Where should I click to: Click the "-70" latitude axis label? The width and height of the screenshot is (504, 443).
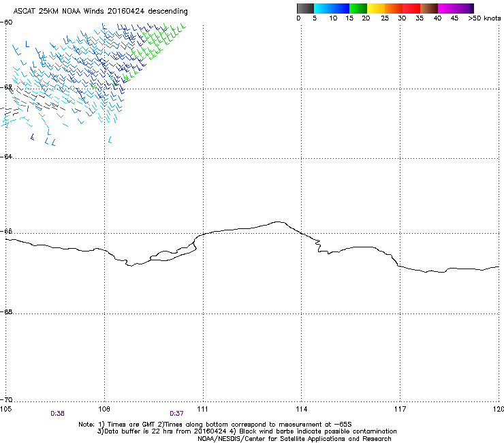(6, 399)
